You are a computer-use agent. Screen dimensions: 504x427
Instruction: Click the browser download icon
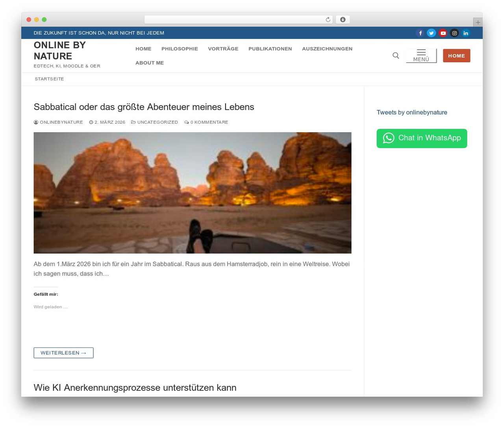tap(343, 20)
